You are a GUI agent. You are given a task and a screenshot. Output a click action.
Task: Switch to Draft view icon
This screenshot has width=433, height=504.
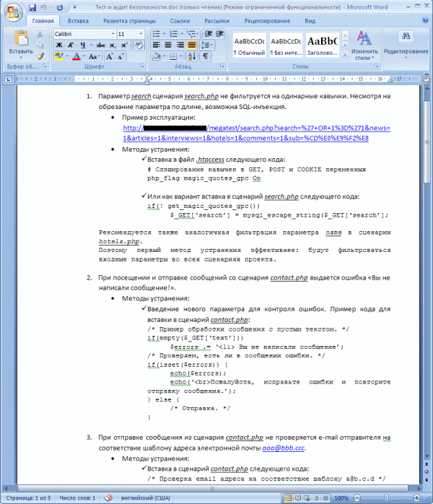(325, 498)
